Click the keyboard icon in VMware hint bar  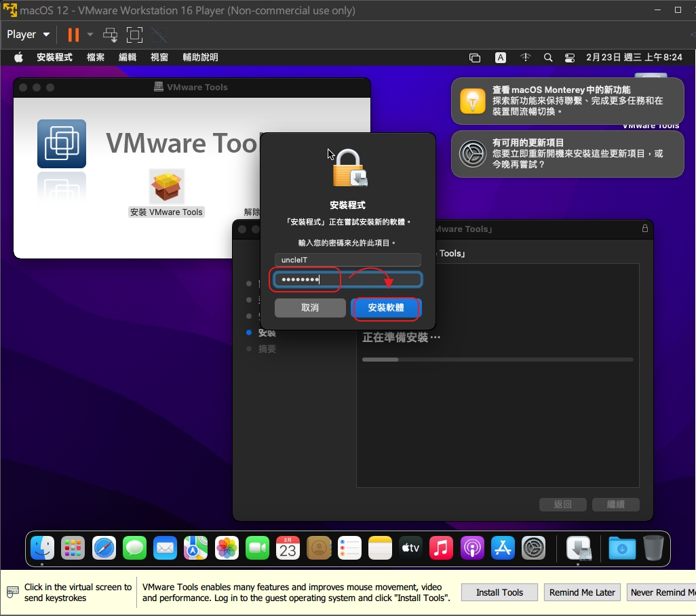[13, 592]
